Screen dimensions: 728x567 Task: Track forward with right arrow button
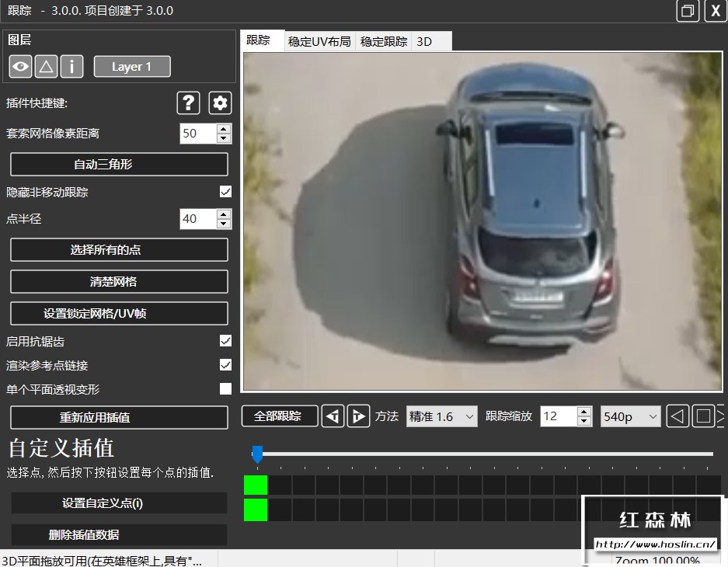(x=358, y=416)
